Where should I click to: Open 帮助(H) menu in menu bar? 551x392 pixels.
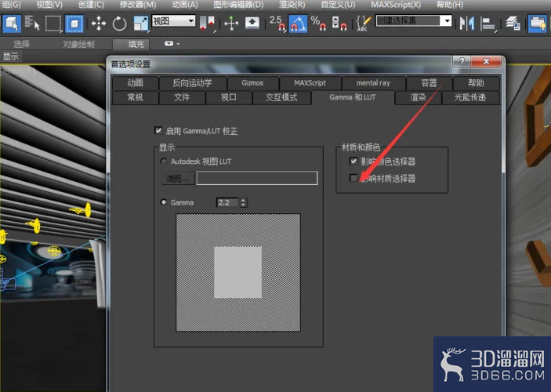pos(450,5)
